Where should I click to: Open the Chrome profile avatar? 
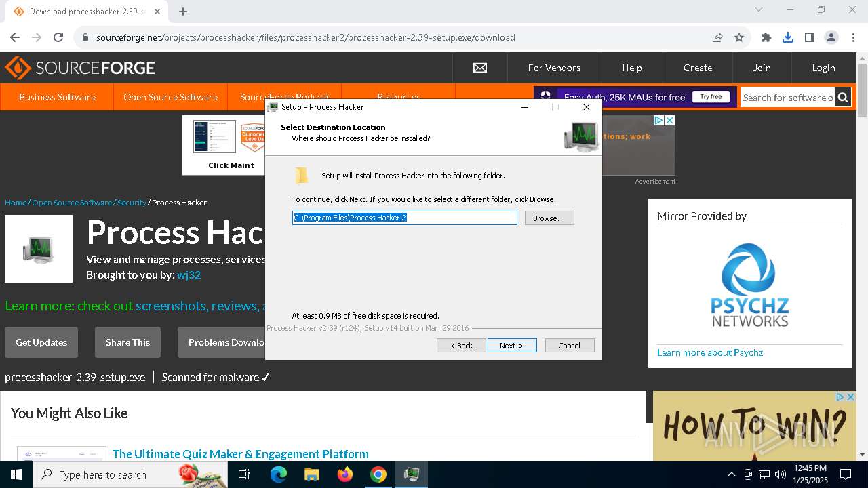[x=831, y=37]
